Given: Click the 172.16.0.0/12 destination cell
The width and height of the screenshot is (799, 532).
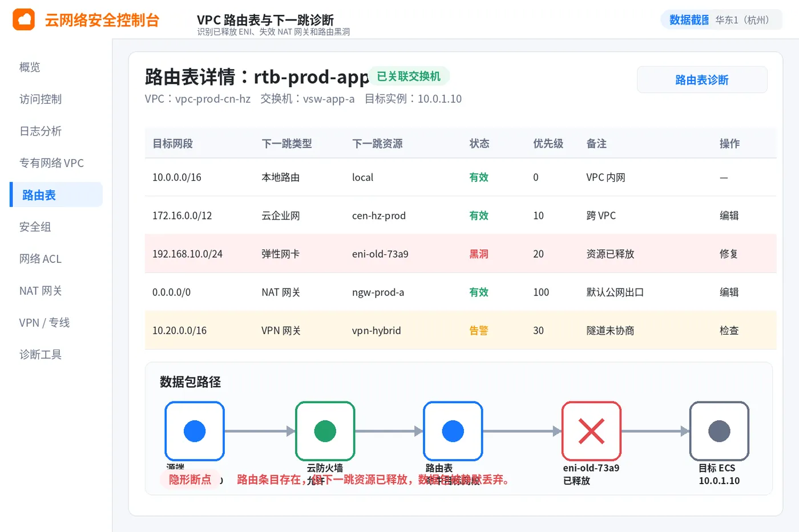Looking at the screenshot, I should click(x=182, y=216).
